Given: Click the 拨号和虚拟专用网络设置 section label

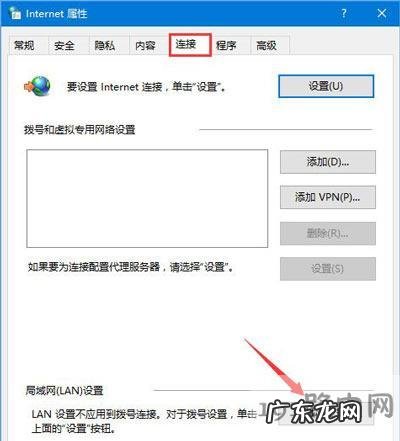Looking at the screenshot, I should click(80, 129).
